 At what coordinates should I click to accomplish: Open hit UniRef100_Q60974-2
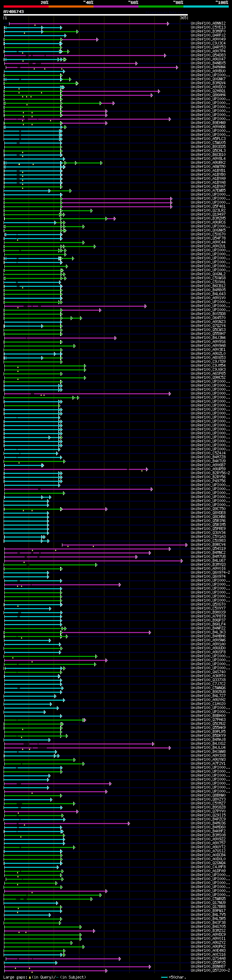point(210,573)
